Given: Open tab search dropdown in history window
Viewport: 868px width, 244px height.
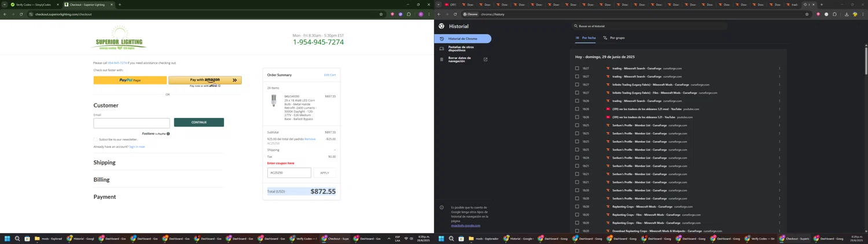Looking at the screenshot, I should [x=438, y=5].
